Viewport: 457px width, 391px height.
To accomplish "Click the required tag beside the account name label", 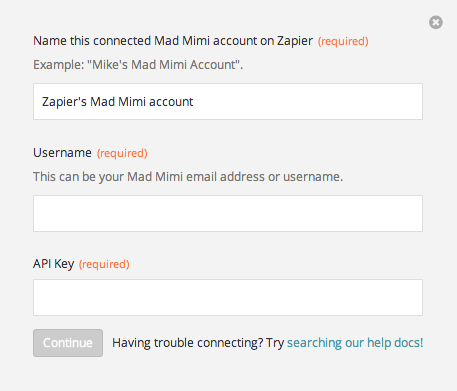I will coord(343,41).
